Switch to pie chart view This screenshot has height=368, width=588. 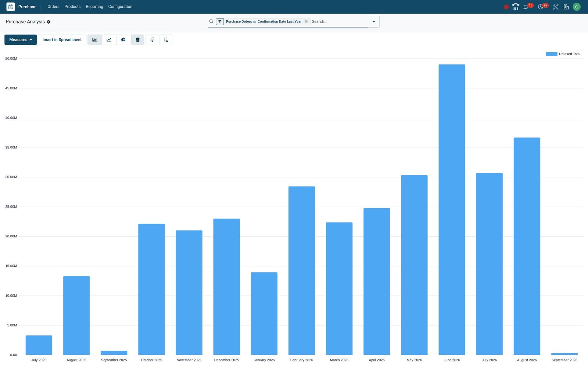coord(123,40)
